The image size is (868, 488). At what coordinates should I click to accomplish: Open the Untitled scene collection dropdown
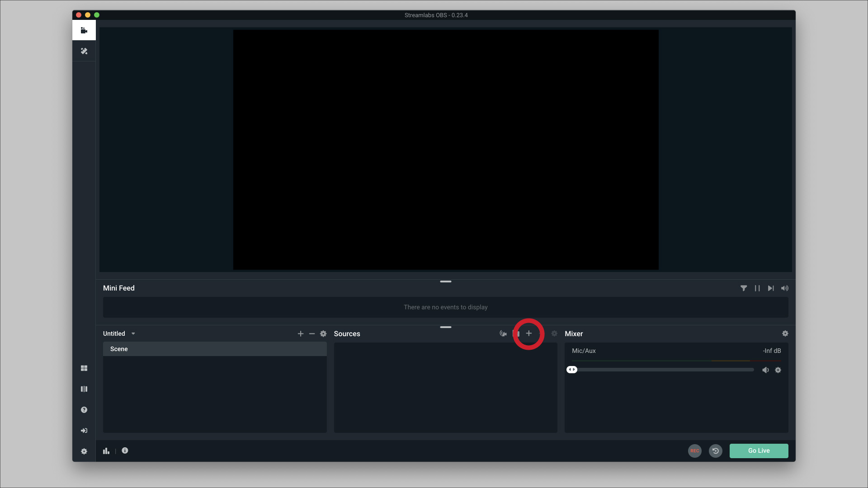pos(119,333)
